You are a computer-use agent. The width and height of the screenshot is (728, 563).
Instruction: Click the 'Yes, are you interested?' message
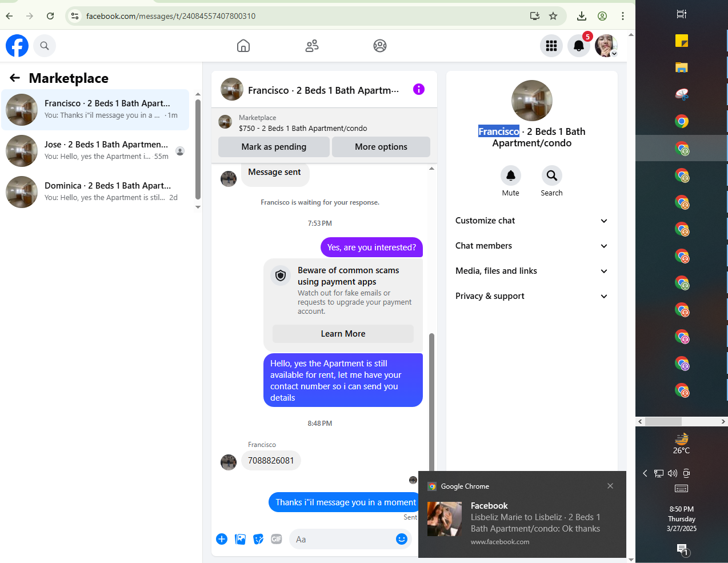coord(371,247)
